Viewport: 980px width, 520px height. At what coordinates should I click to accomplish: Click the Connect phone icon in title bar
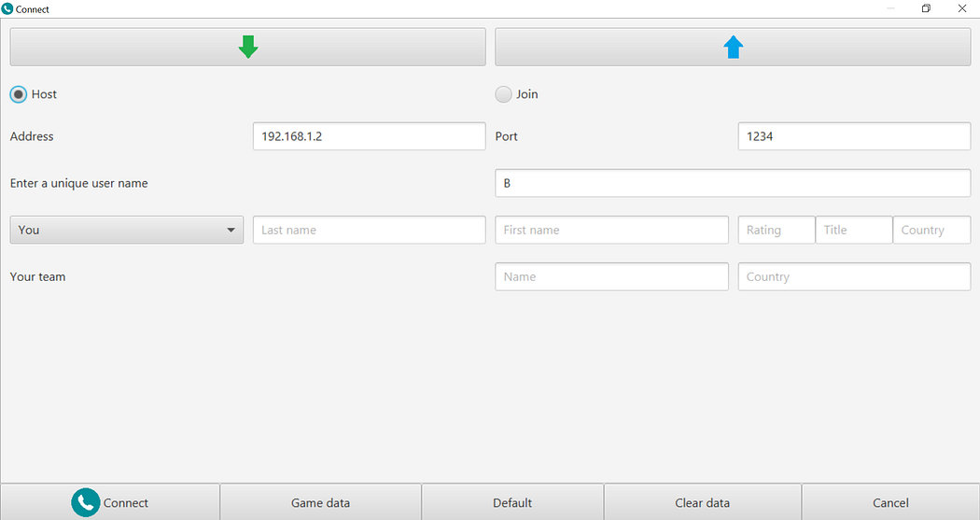(x=7, y=8)
